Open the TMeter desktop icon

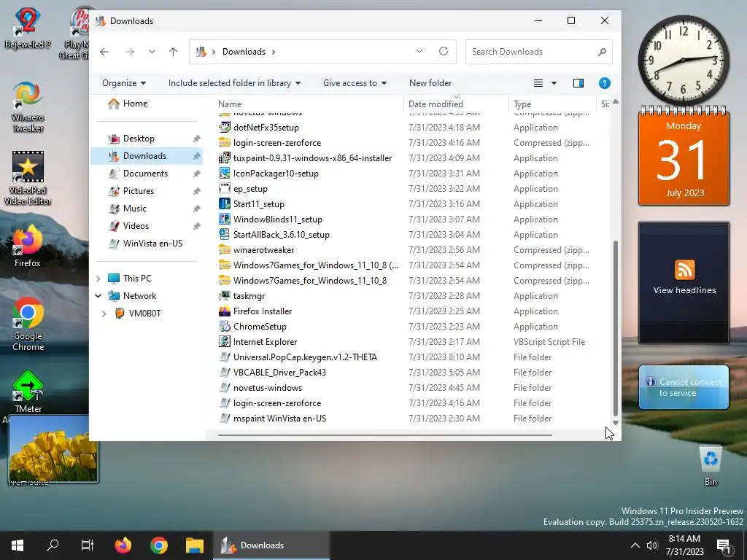pos(28,392)
